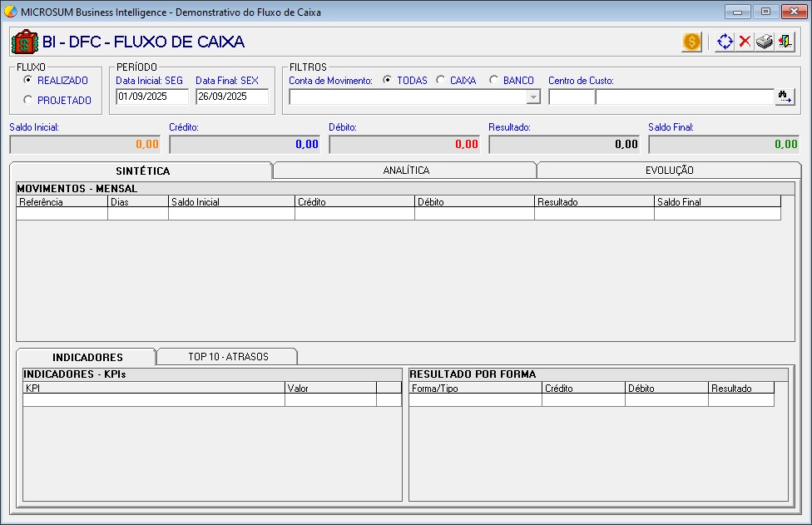
Task: Click the Conta de Movimento label
Action: click(330, 81)
